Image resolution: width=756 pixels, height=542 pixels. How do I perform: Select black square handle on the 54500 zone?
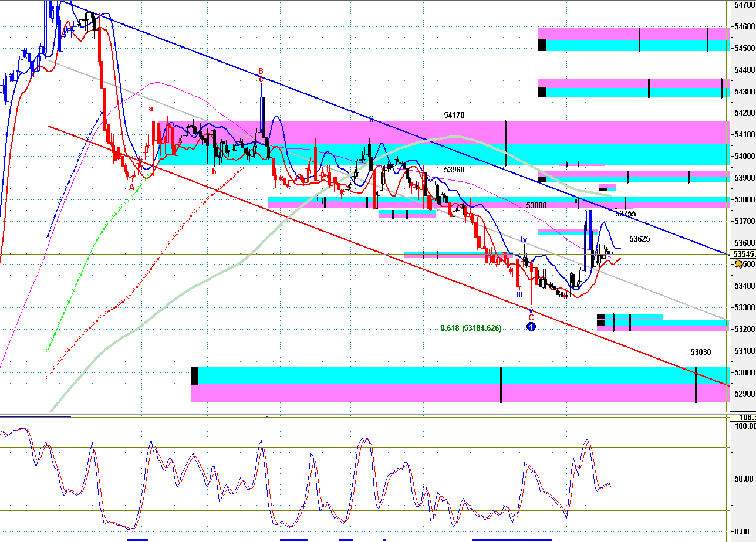[x=542, y=45]
